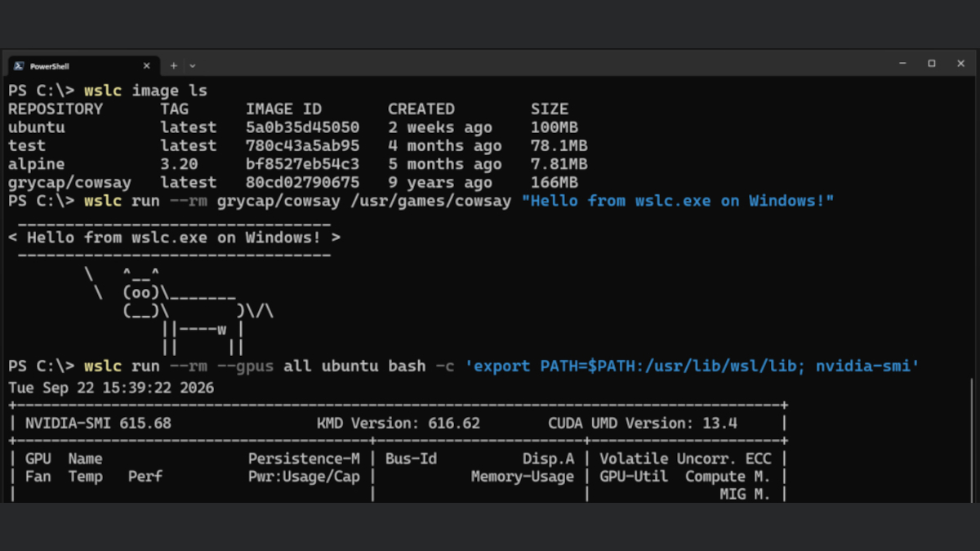Click KMD Version: 616.62
The height and width of the screenshot is (551, 980).
(399, 423)
